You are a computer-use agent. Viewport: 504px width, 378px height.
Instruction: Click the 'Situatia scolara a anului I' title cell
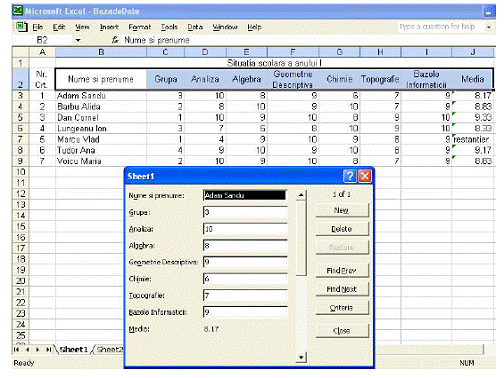pos(274,63)
